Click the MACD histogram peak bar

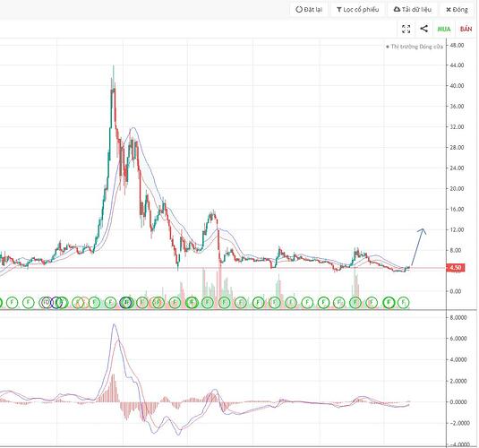[x=114, y=388]
